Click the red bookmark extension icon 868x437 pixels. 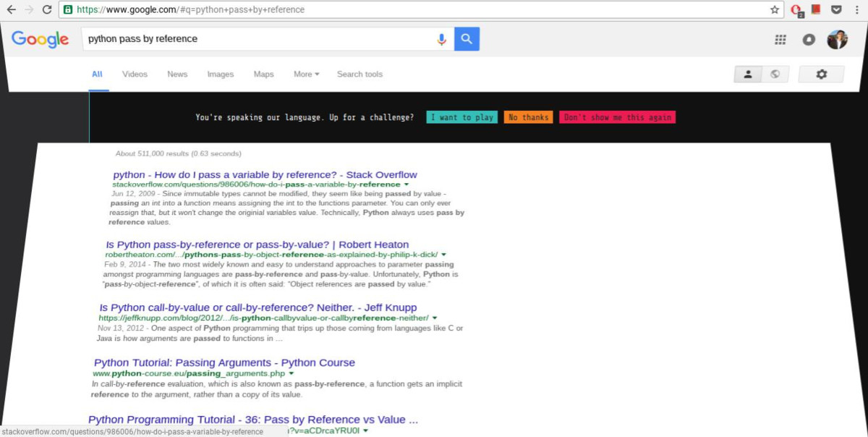tap(816, 9)
